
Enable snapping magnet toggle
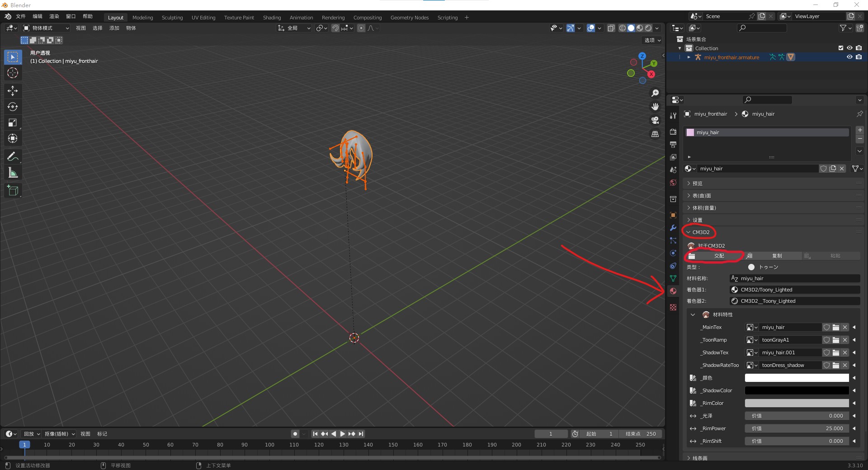(335, 28)
